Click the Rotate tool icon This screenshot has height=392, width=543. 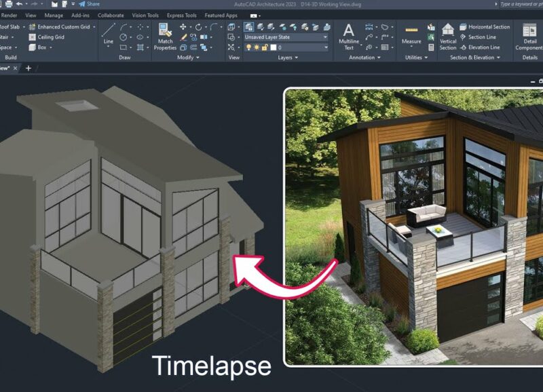coord(198,27)
